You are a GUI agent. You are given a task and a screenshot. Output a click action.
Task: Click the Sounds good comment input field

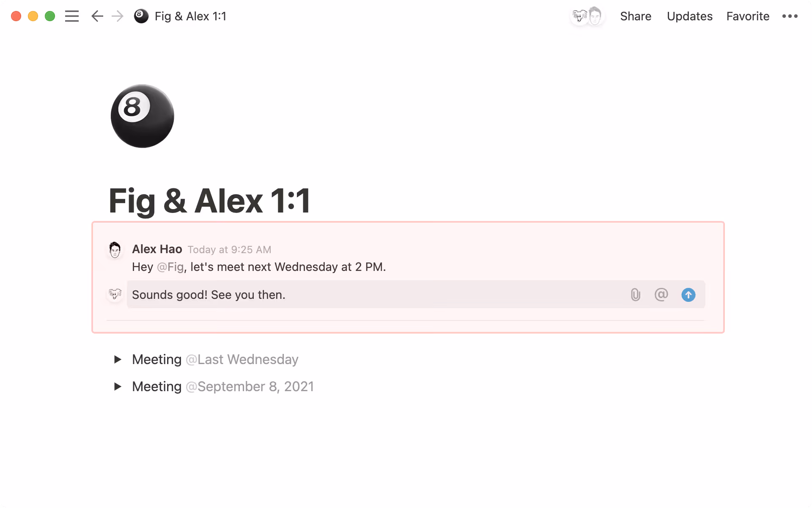296,295
